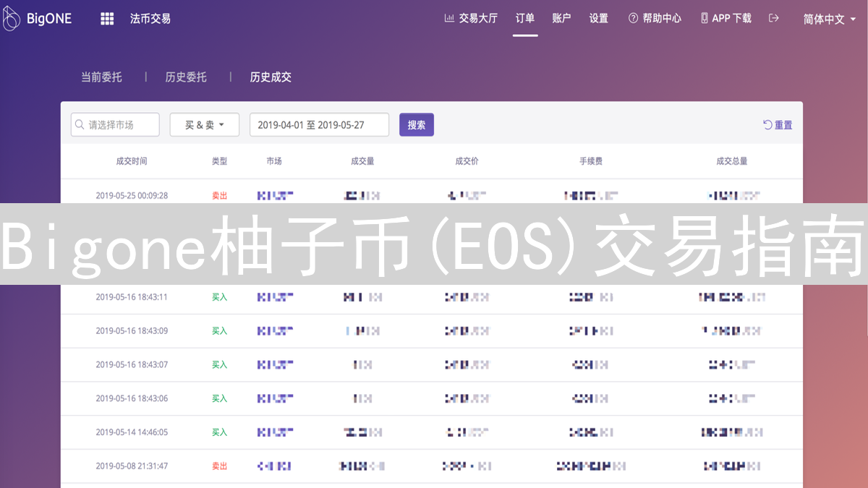
Task: Open 帮助中心 help center
Action: tap(655, 19)
